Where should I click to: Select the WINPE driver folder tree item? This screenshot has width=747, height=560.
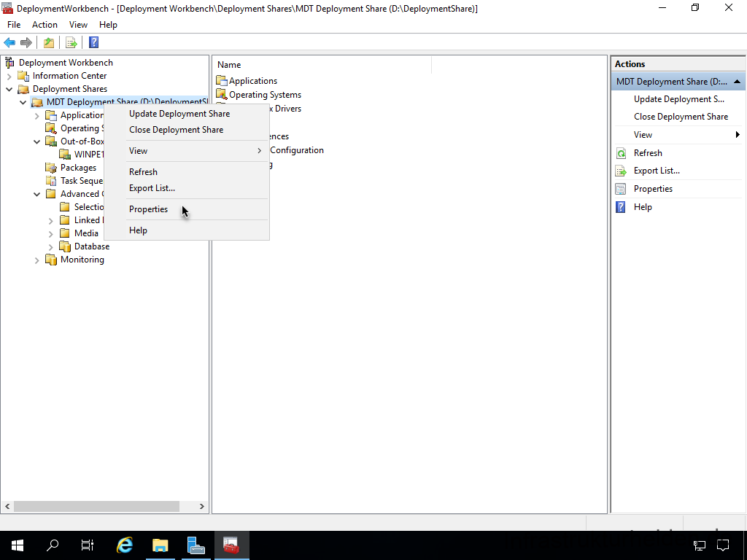point(88,155)
